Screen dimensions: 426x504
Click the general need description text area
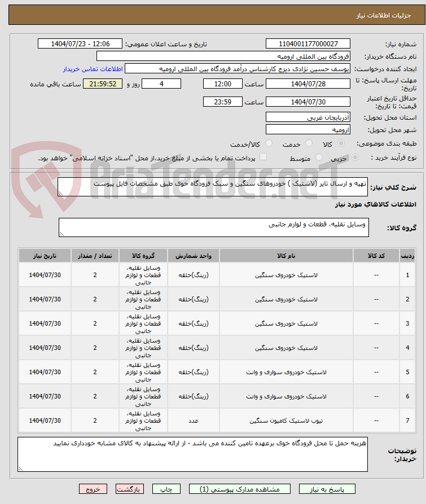pyautogui.click(x=213, y=187)
